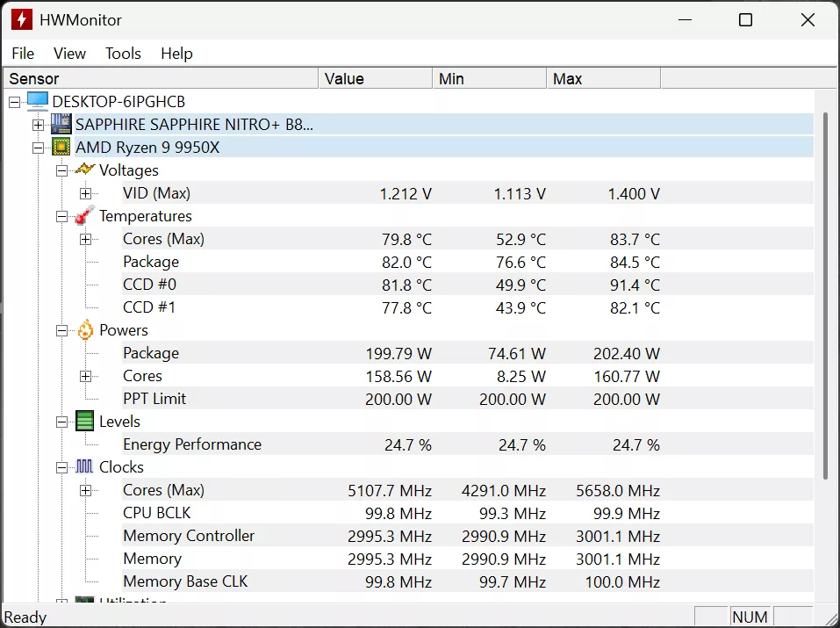Screen dimensions: 840x628
Task: Collapse the Temperatures group
Action: pyautogui.click(x=62, y=217)
